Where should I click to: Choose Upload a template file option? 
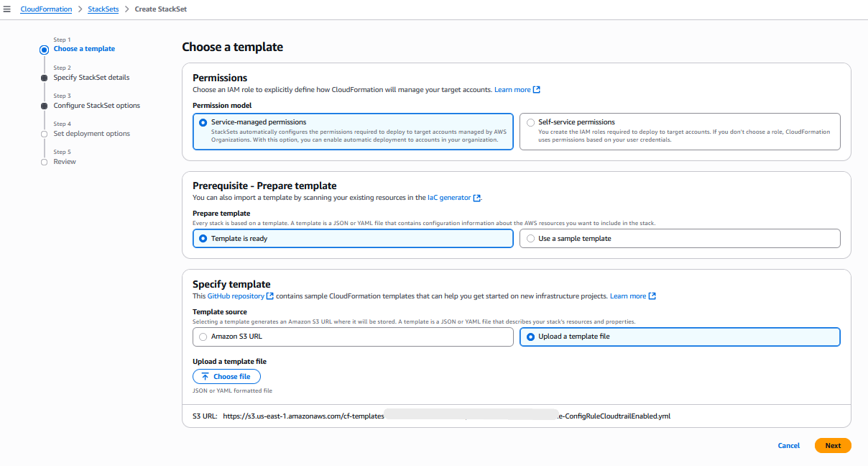pyautogui.click(x=530, y=337)
